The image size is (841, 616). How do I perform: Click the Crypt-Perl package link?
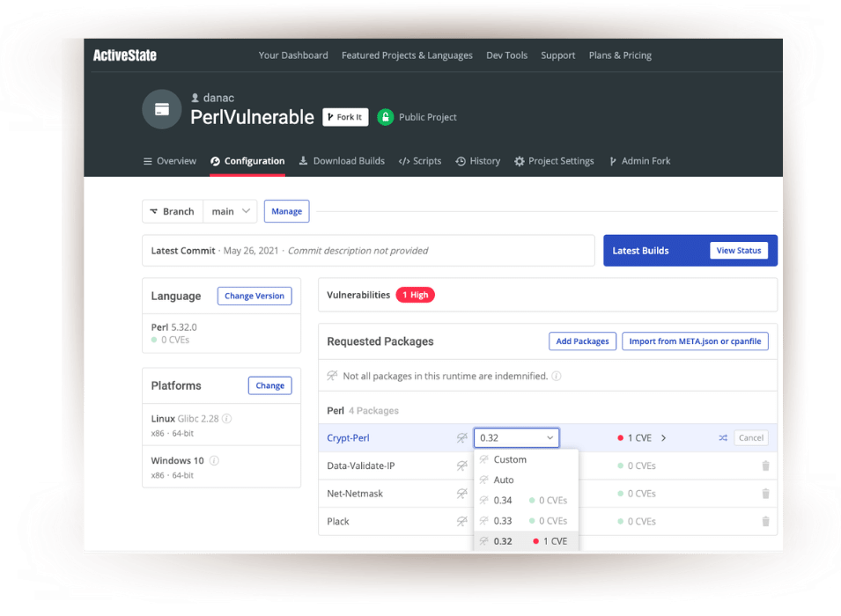click(x=348, y=437)
